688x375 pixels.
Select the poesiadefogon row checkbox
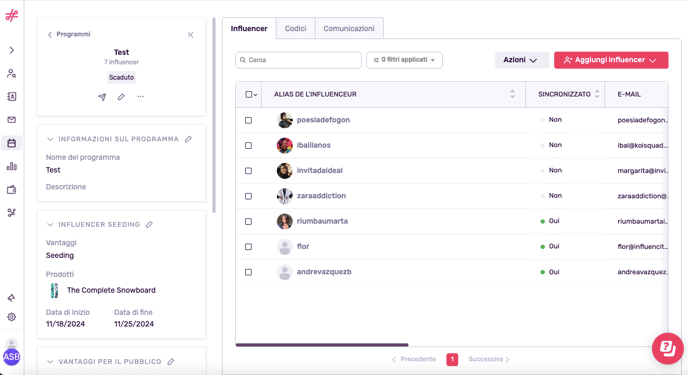(248, 120)
